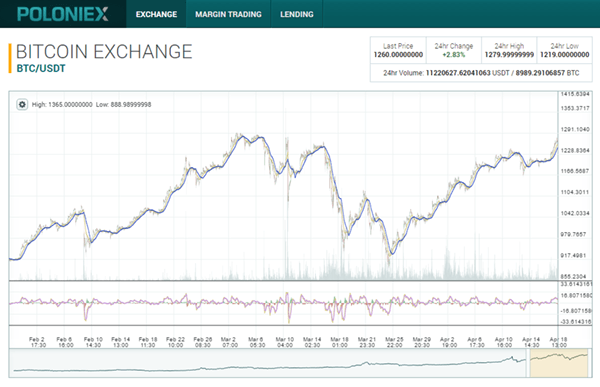Click the 24hr Change value
Image resolution: width=600 pixels, height=387 pixels.
click(x=454, y=55)
